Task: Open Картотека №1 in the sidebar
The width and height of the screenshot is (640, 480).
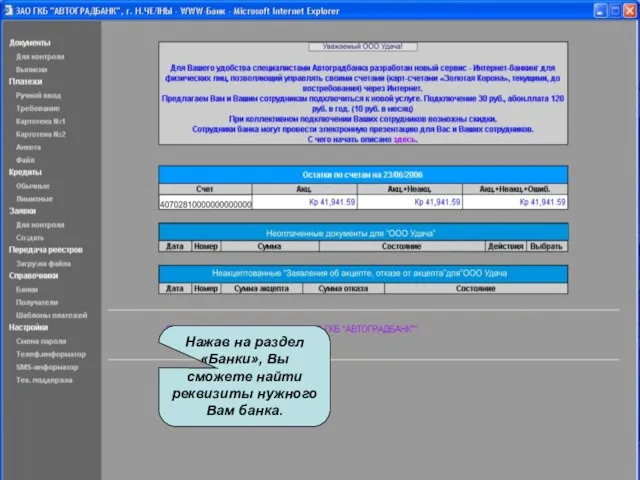Action: tap(40, 121)
